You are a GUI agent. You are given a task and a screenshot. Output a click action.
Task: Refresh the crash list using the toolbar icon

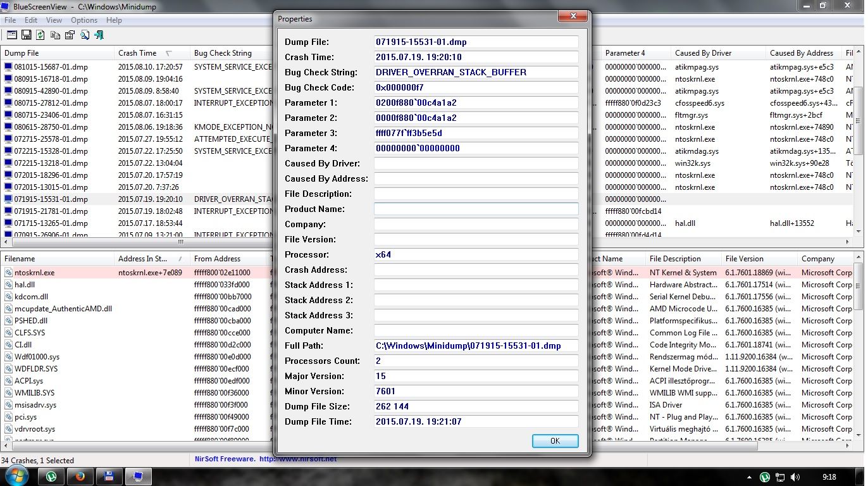pyautogui.click(x=40, y=35)
